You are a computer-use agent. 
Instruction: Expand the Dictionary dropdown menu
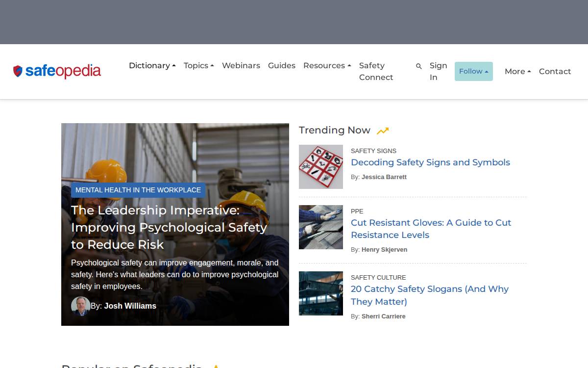(152, 65)
